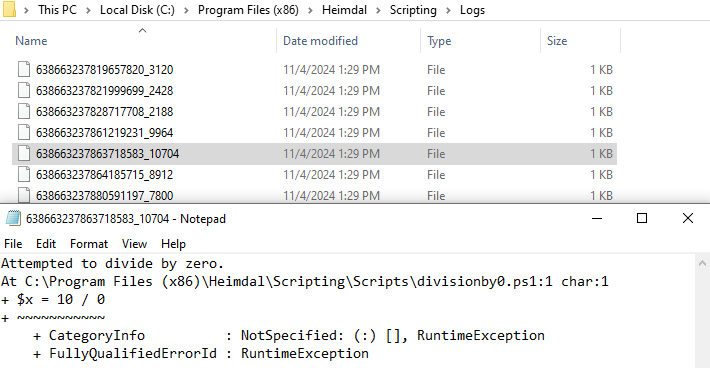Maximize the Notepad window
710x368 pixels.
coord(642,218)
